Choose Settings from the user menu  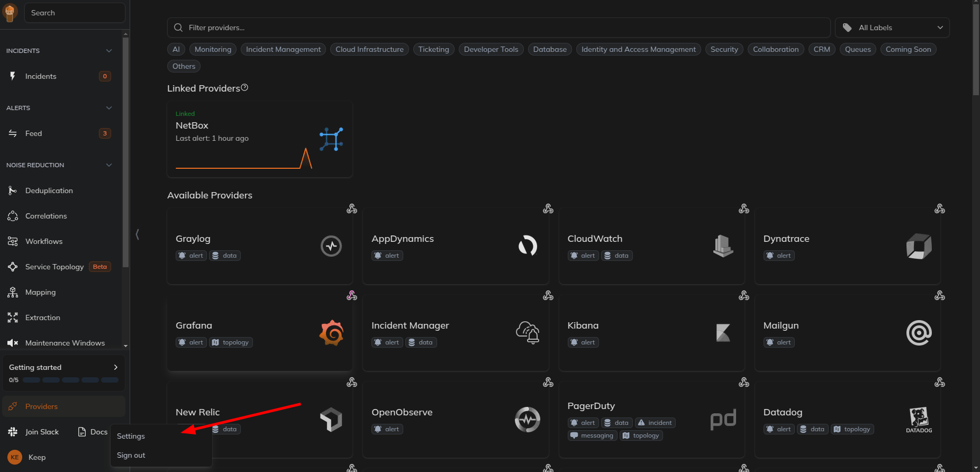(161, 436)
